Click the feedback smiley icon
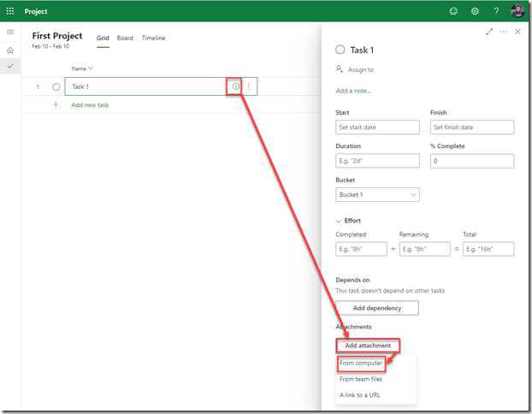 click(x=453, y=11)
